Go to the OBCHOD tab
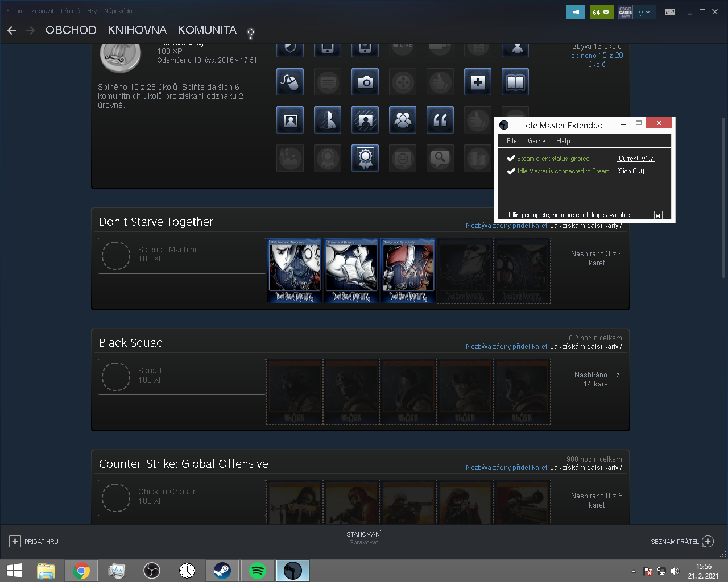Viewport: 728px width, 582px height. [71, 30]
